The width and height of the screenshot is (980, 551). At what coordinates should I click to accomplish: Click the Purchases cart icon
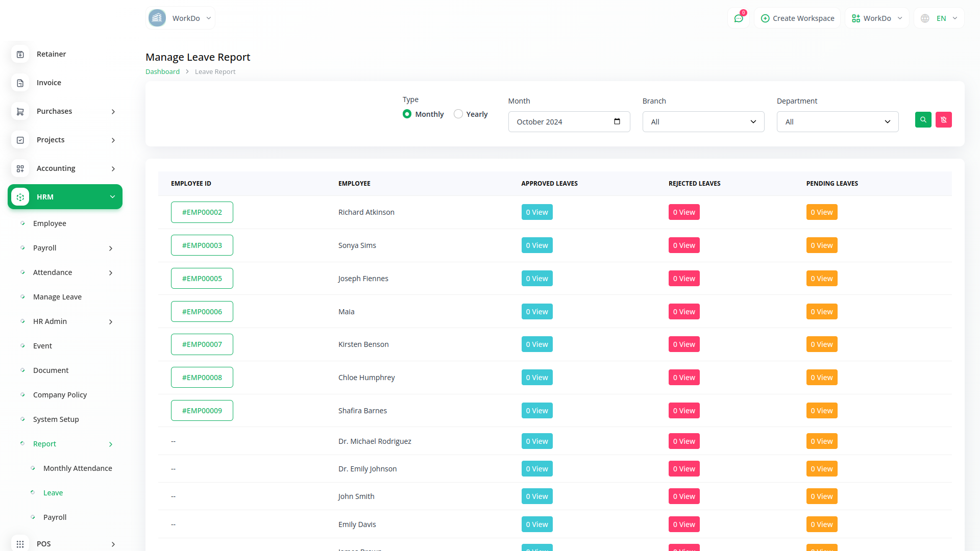point(20,111)
